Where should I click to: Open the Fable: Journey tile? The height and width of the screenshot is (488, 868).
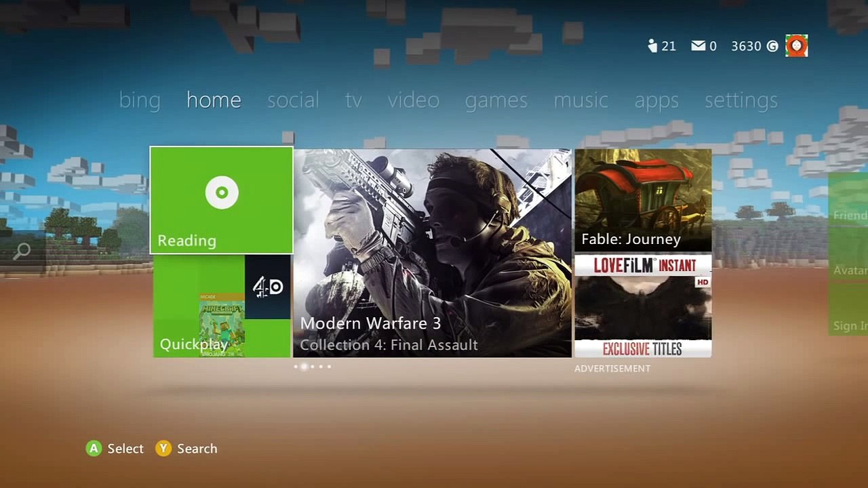(643, 200)
